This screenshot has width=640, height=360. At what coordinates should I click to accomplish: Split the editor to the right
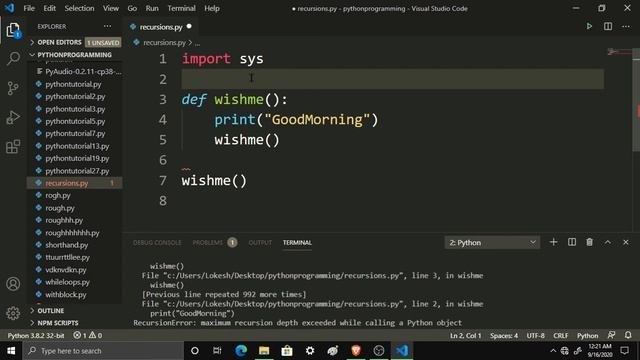click(608, 27)
